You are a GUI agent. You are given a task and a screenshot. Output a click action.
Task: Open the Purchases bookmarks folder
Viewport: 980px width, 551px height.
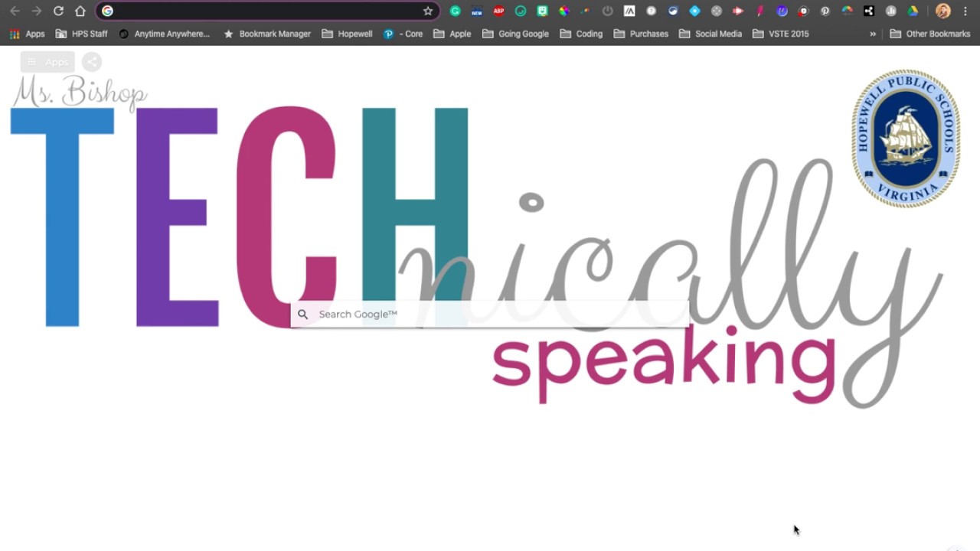pos(641,34)
